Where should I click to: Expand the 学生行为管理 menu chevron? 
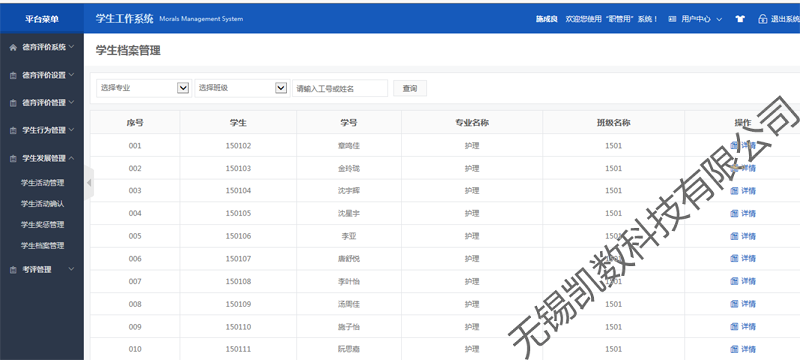coord(71,130)
